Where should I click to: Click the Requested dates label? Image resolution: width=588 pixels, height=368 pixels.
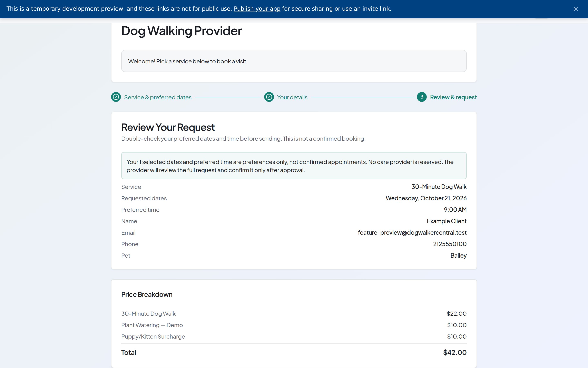pyautogui.click(x=144, y=198)
